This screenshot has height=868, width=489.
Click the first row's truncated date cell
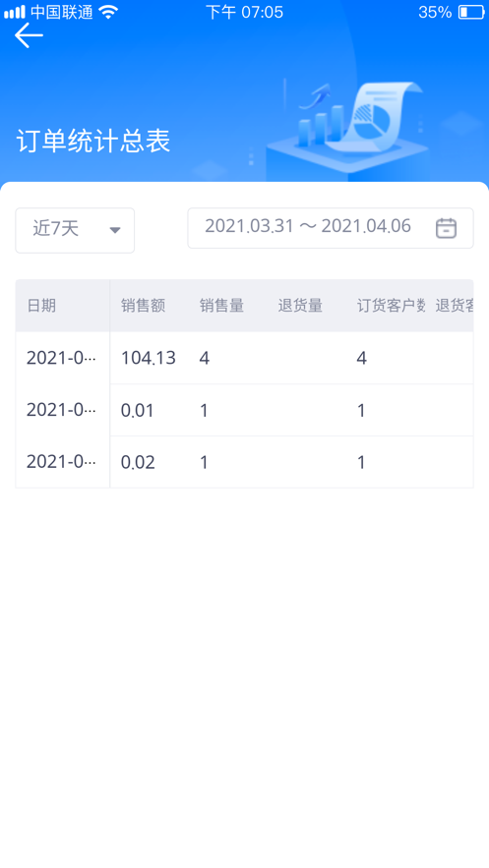[61, 358]
